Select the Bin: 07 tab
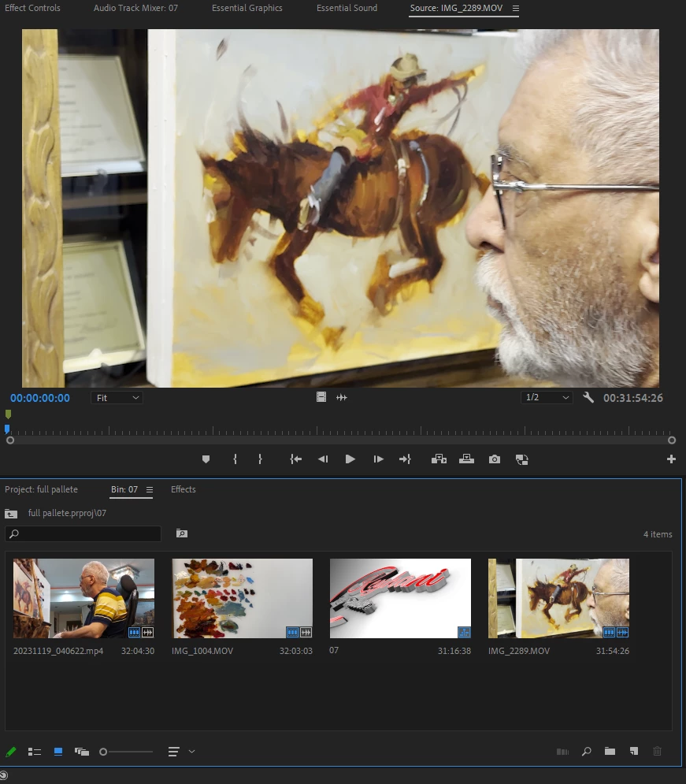Viewport: 686px width, 784px height. (124, 489)
